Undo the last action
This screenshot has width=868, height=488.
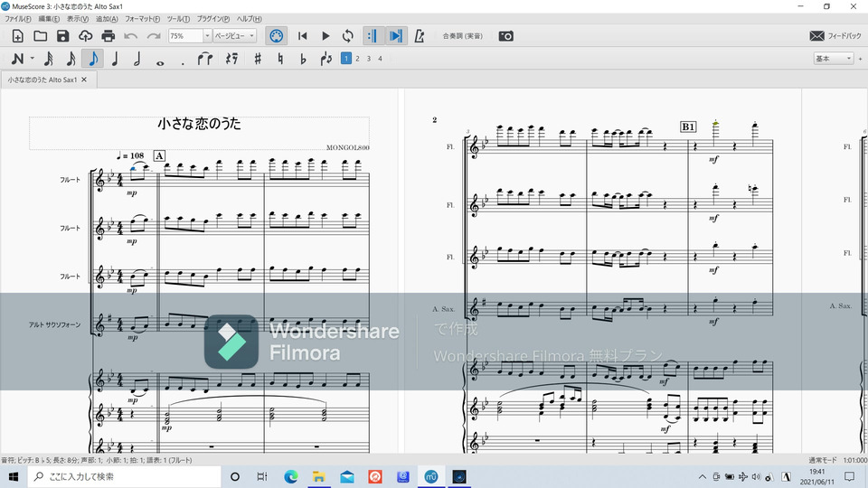click(130, 36)
